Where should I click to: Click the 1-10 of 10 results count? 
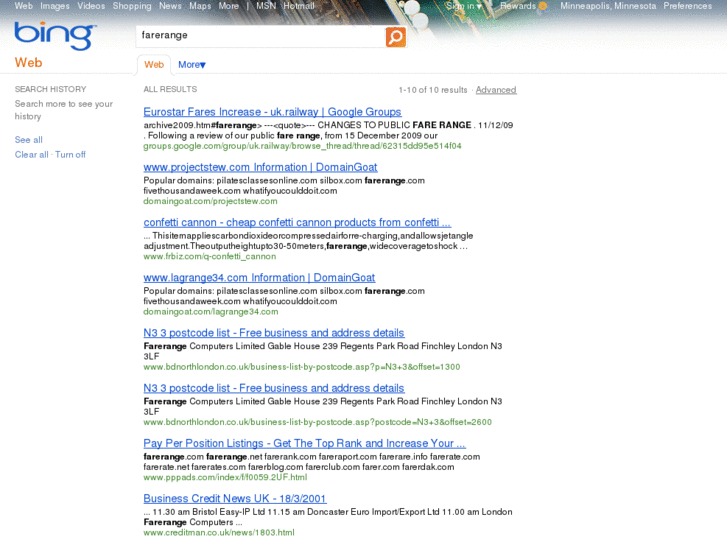pyautogui.click(x=433, y=90)
